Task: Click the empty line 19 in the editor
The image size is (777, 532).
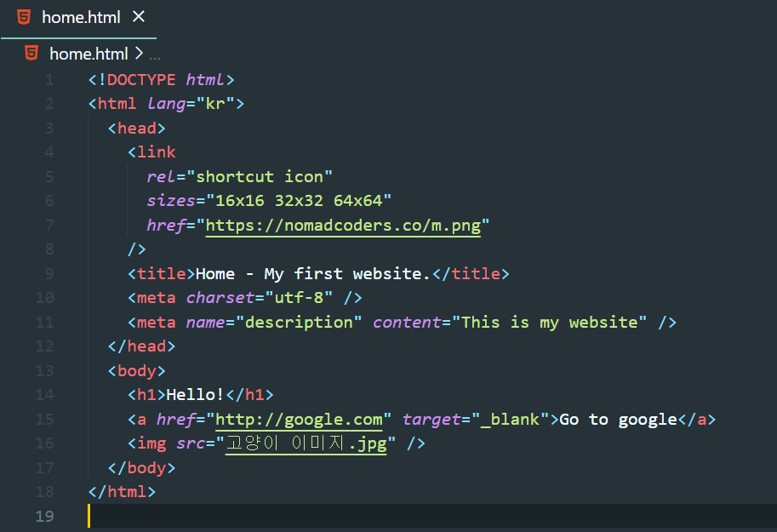Action: coord(431,516)
